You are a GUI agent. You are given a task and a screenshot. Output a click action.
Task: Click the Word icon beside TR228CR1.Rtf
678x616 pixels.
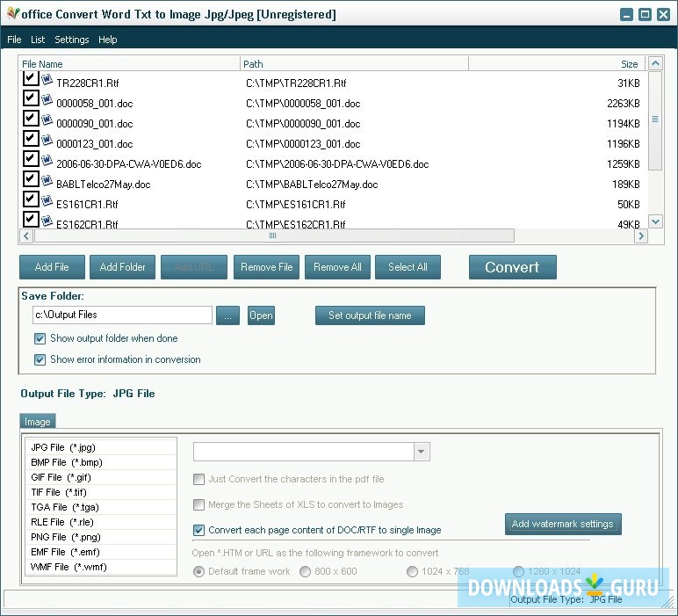click(47, 80)
